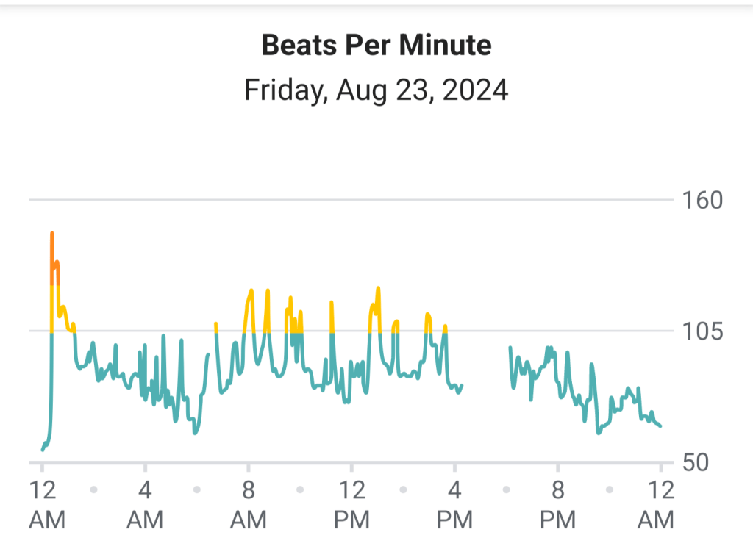Click the axis dot between 4 PM and 8 PM

[x=506, y=489]
